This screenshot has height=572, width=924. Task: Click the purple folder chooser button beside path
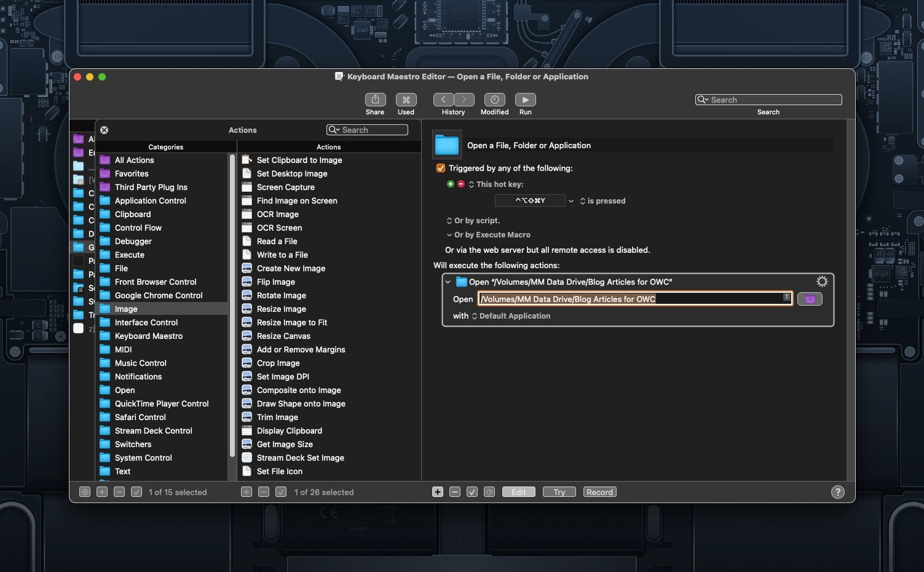810,299
